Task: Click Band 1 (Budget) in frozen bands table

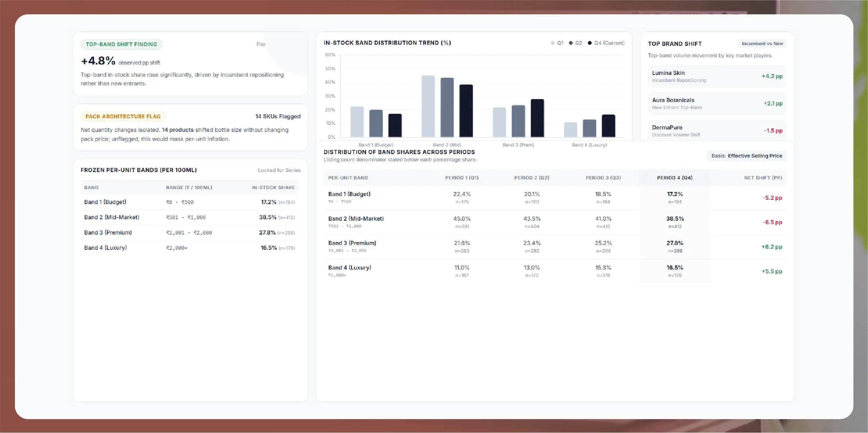Action: pyautogui.click(x=105, y=202)
